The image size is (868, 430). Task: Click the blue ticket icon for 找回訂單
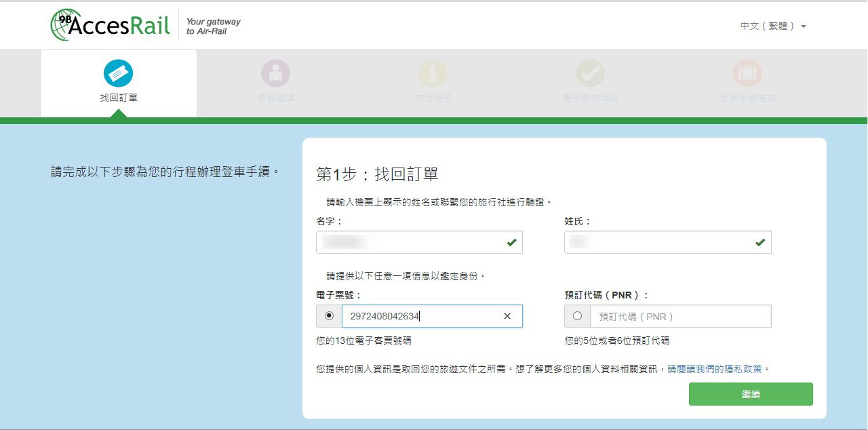118,73
